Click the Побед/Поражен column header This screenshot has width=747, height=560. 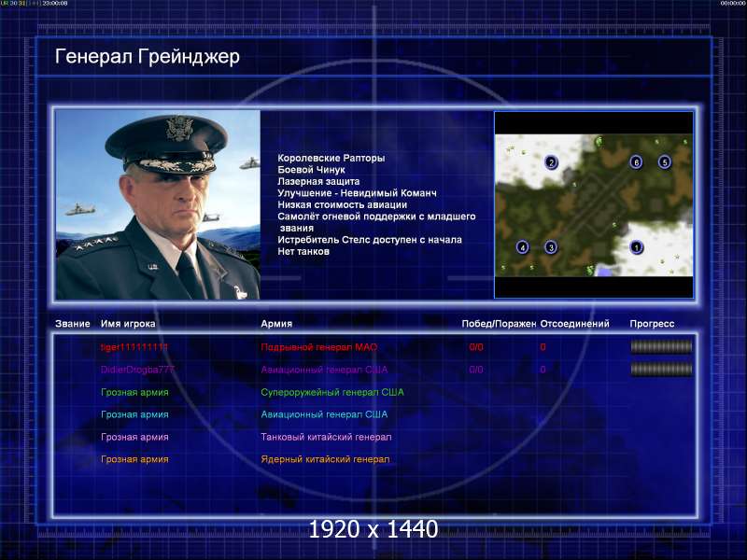pyautogui.click(x=499, y=324)
